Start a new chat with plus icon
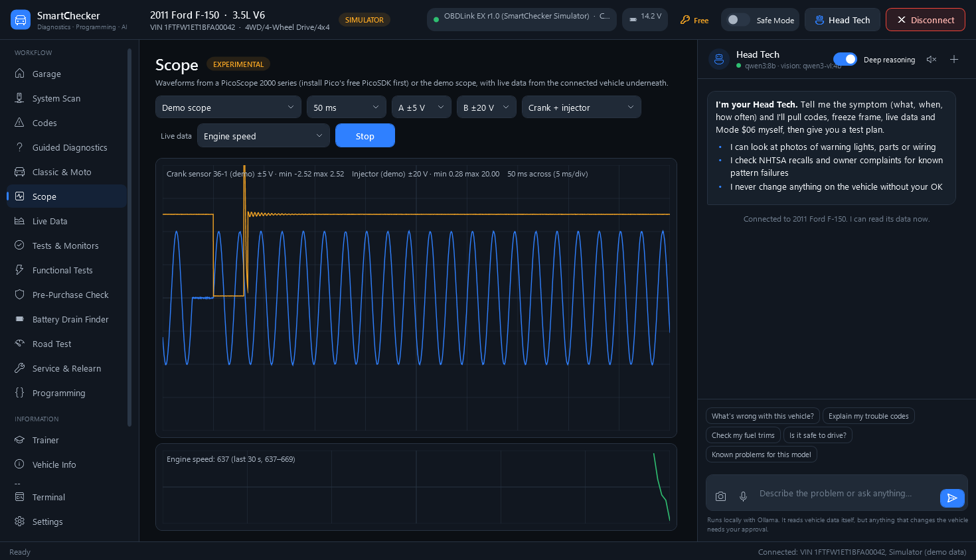This screenshot has height=560, width=976. 954,59
